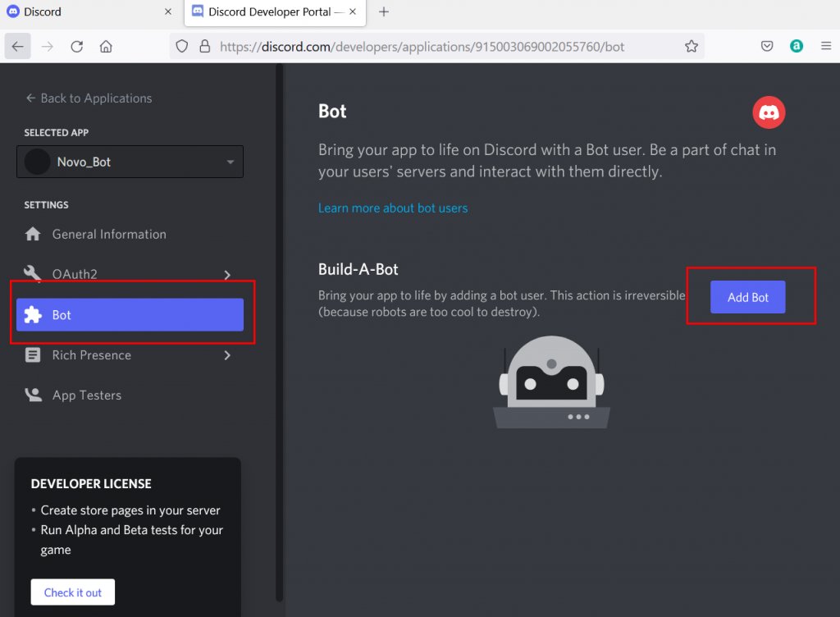
Task: Click the 'Build-A-Bot' heading
Action: point(358,269)
